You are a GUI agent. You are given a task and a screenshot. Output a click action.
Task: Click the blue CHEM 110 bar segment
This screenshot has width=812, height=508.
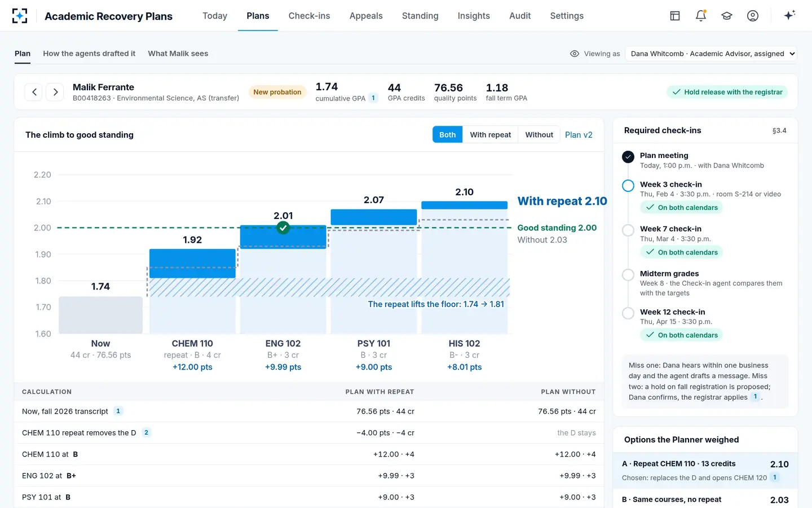[x=192, y=264]
